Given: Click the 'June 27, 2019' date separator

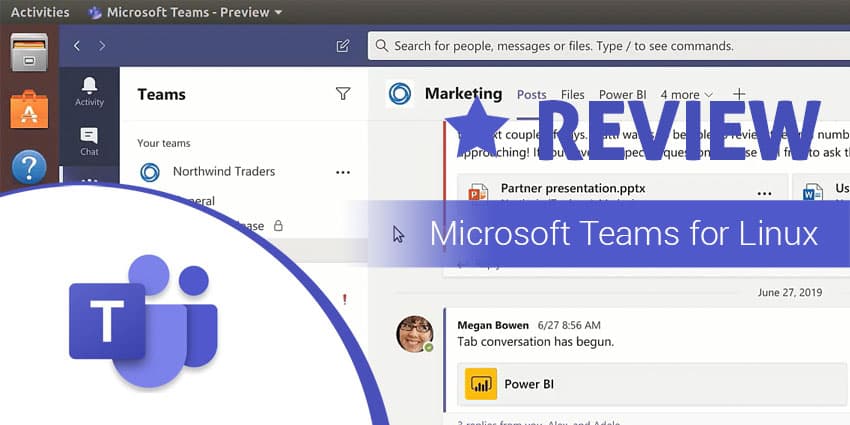Looking at the screenshot, I should (790, 293).
